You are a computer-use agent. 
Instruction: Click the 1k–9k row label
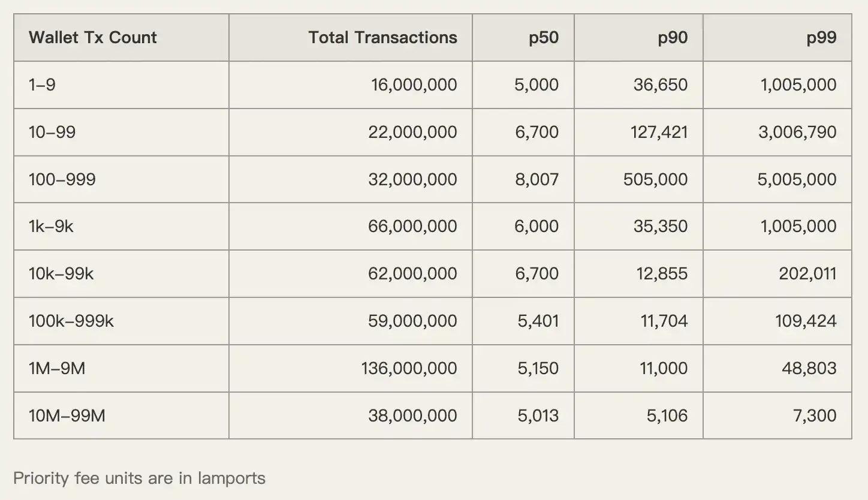[51, 226]
